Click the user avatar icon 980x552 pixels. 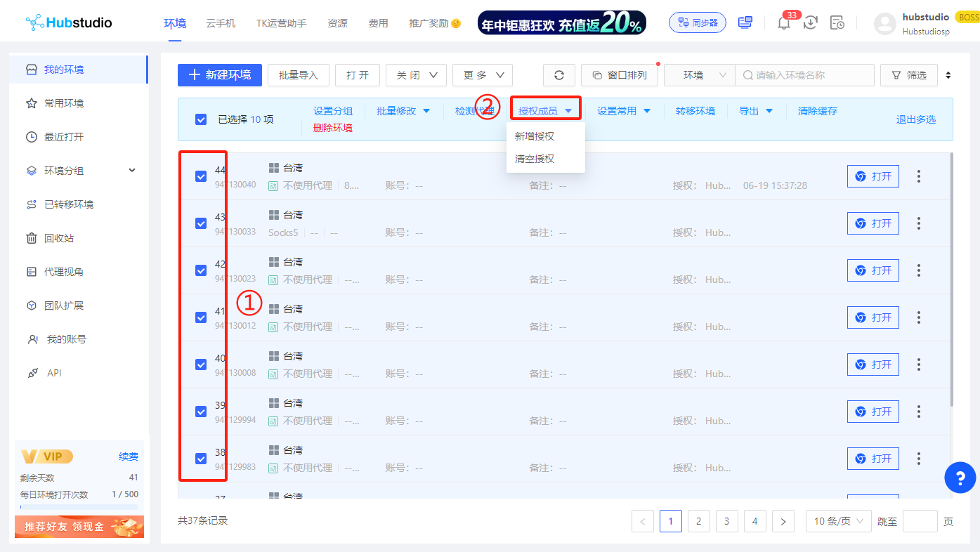coord(885,24)
